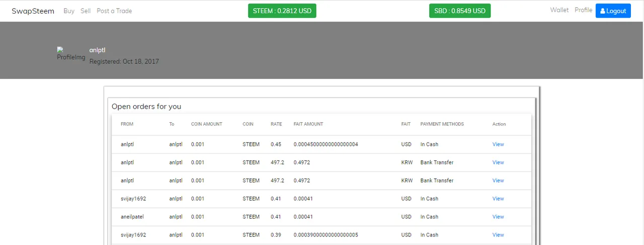Click the PAYMENT METHODS column header

pos(442,124)
